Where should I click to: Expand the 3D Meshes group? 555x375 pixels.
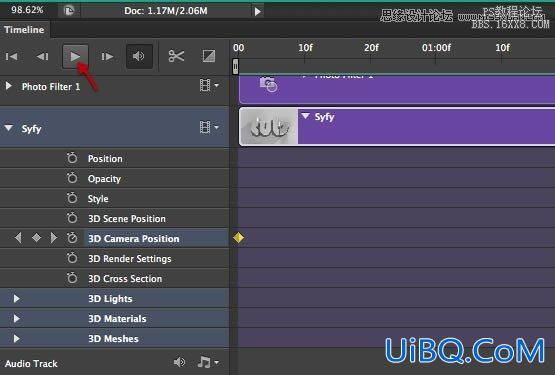tap(16, 339)
